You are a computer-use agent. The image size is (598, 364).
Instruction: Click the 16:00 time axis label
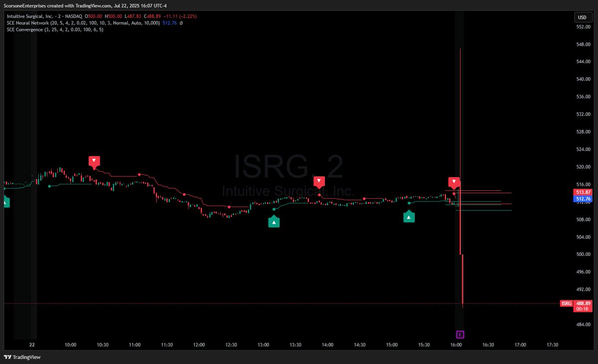click(x=456, y=345)
